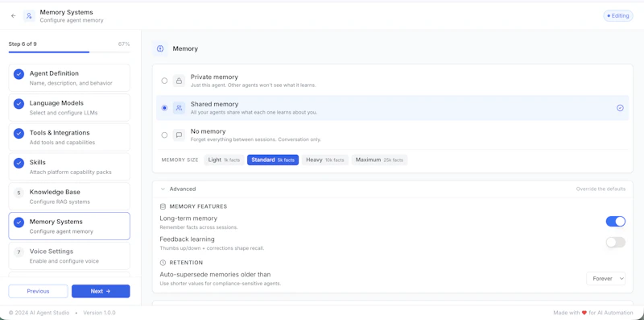644x320 pixels.
Task: Click the Editing status badge
Action: pyautogui.click(x=618, y=15)
